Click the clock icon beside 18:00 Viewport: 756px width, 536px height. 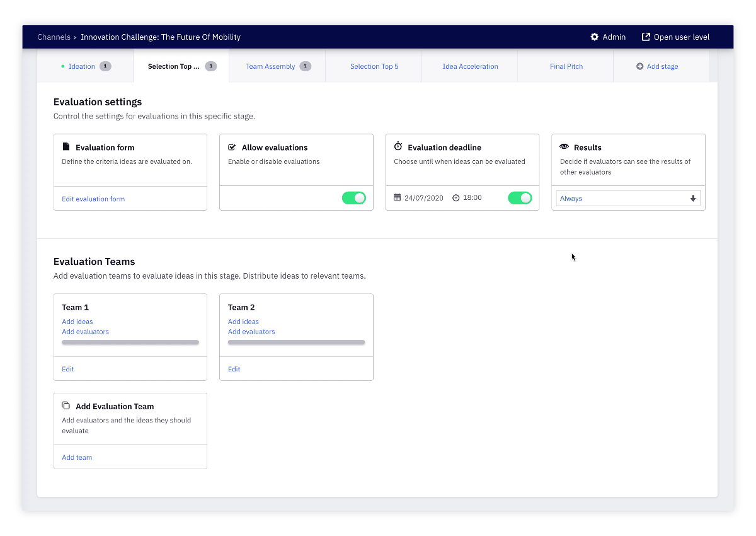point(456,198)
